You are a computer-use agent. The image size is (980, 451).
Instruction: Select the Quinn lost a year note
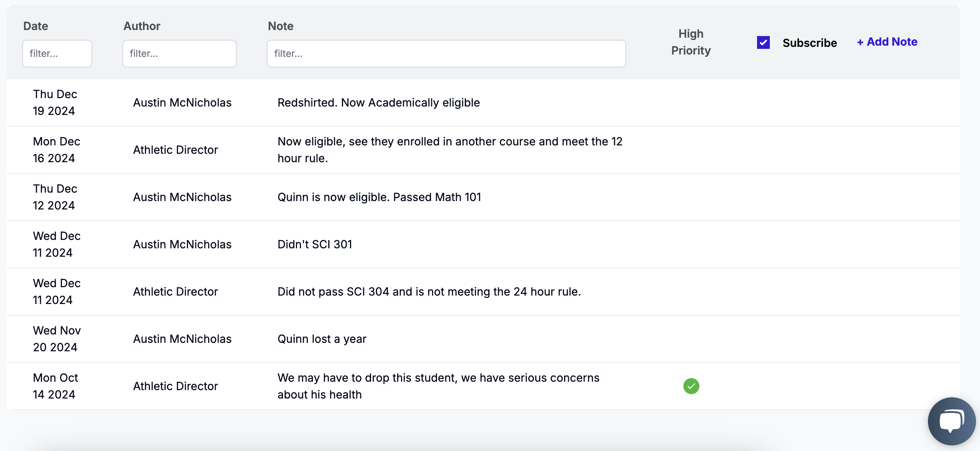click(322, 339)
